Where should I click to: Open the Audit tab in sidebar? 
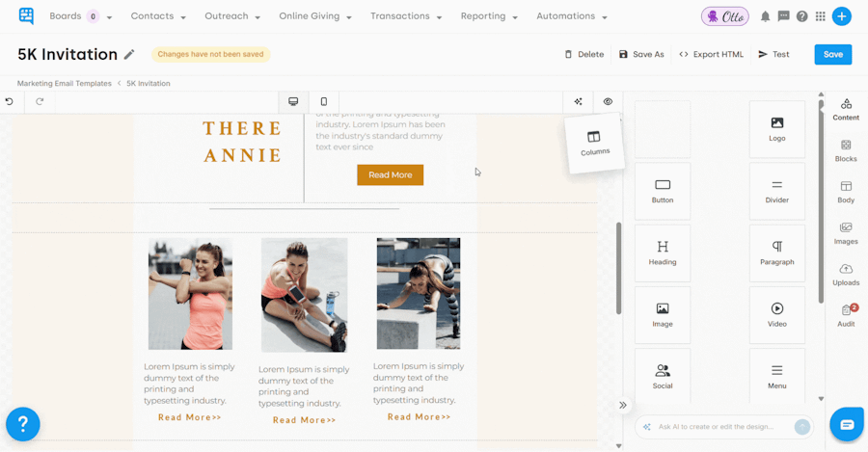tap(846, 316)
